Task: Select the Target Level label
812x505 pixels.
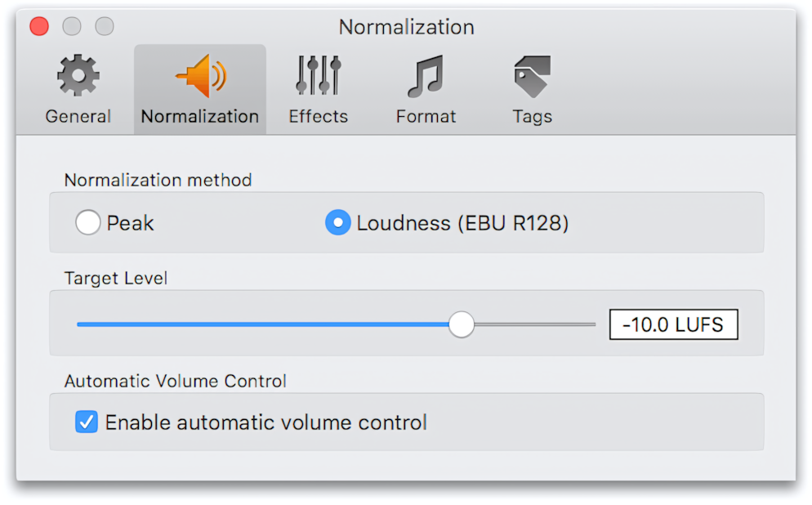Action: click(x=116, y=278)
